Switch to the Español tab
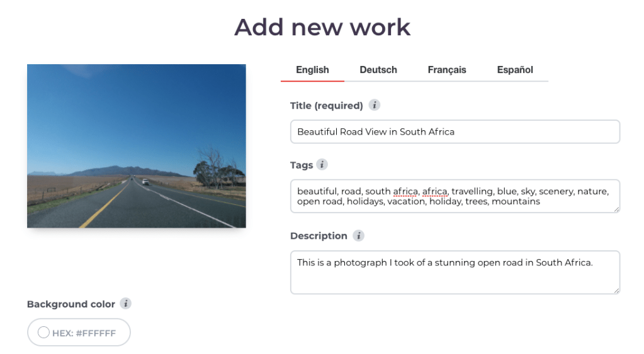 pos(514,70)
